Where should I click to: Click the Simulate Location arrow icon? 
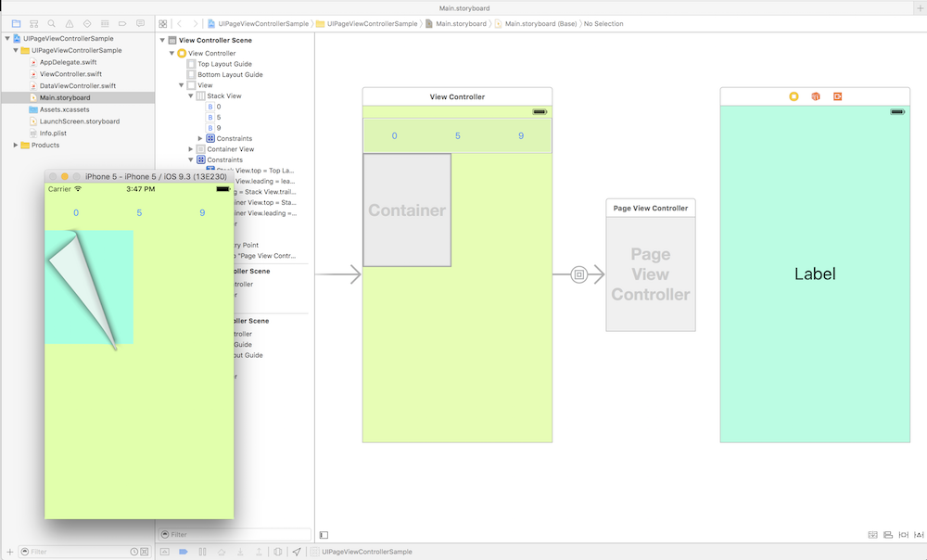coord(297,552)
